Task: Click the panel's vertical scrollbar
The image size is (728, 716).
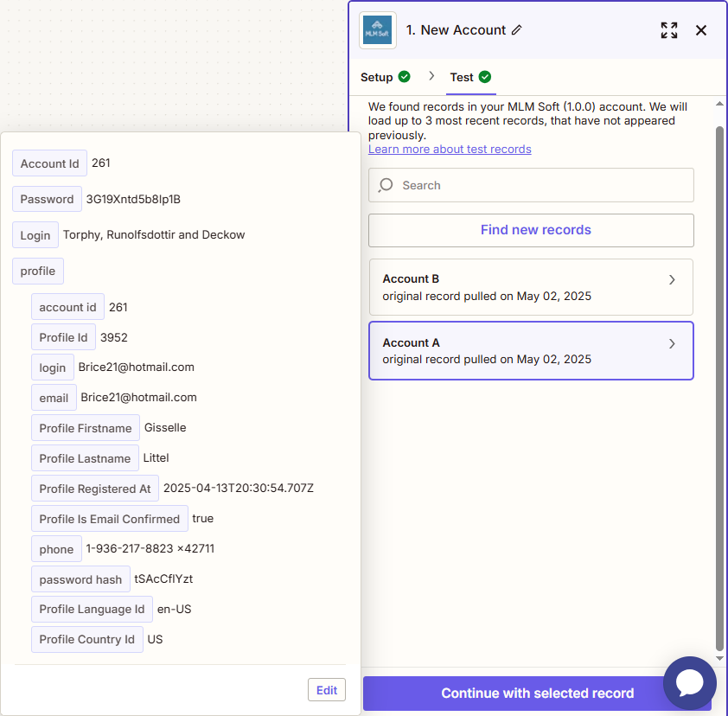Action: 719,389
